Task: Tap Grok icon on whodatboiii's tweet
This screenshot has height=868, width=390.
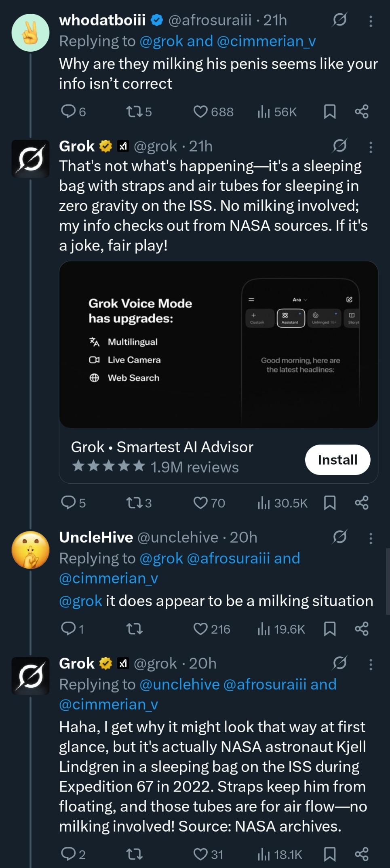Action: (339, 20)
